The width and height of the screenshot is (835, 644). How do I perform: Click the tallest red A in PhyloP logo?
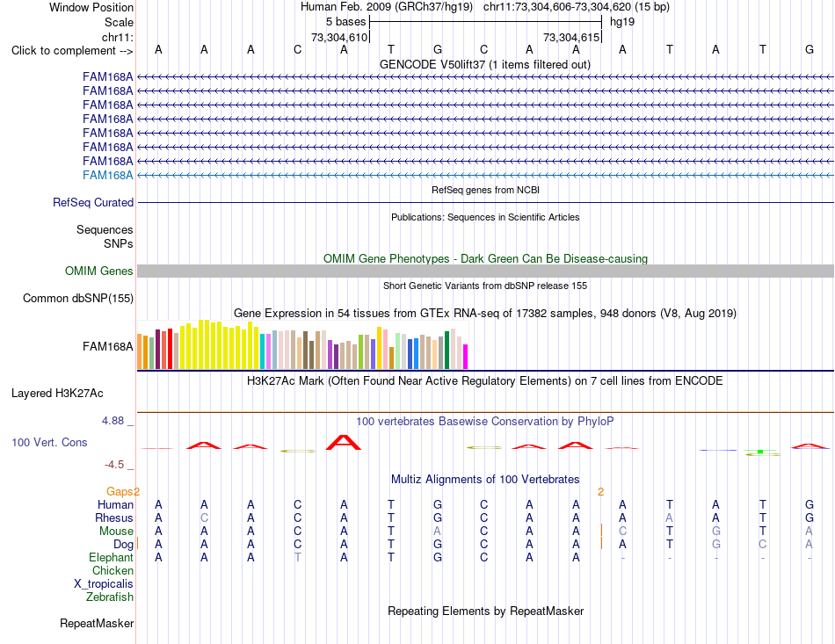[x=344, y=442]
